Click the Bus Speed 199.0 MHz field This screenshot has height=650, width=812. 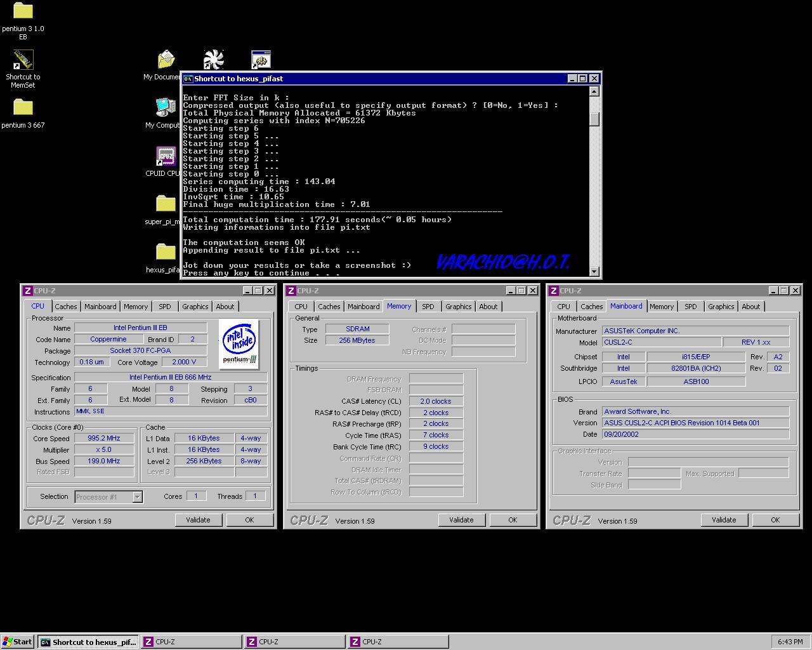click(104, 461)
